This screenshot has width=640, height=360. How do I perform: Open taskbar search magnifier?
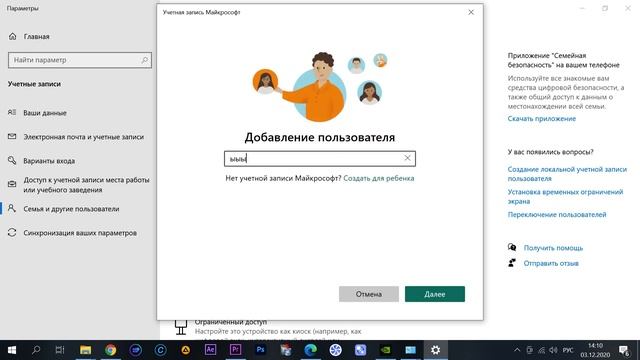click(36, 350)
